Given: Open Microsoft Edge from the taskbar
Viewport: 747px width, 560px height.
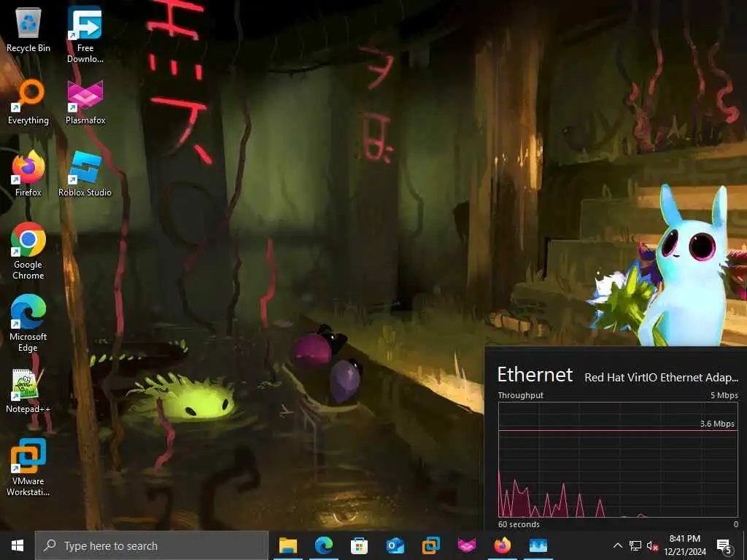Looking at the screenshot, I should point(323,545).
